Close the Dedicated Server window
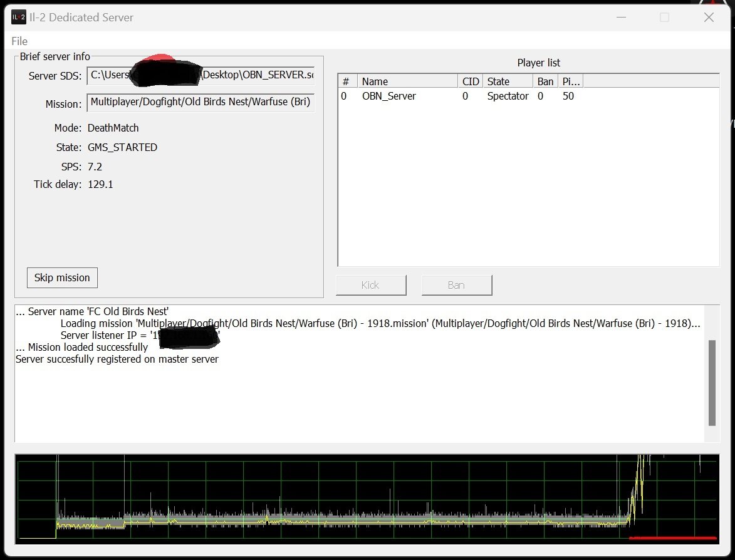The image size is (735, 560). click(709, 18)
